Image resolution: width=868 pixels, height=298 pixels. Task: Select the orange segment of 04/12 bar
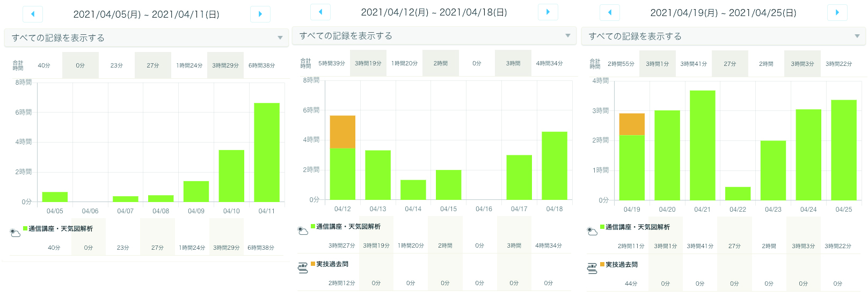[x=342, y=132]
